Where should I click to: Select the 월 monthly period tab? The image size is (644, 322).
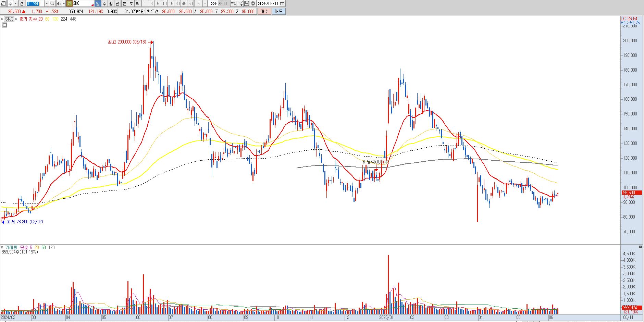coord(111,3)
